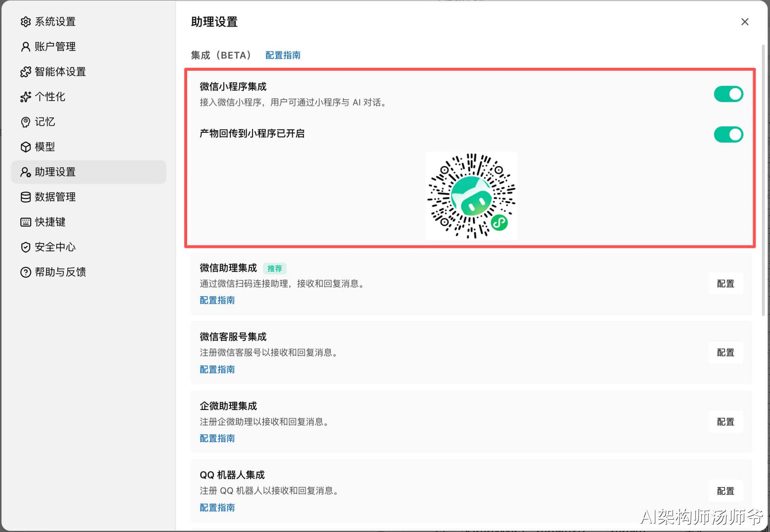Click the person icon beside 账户管理

point(26,47)
